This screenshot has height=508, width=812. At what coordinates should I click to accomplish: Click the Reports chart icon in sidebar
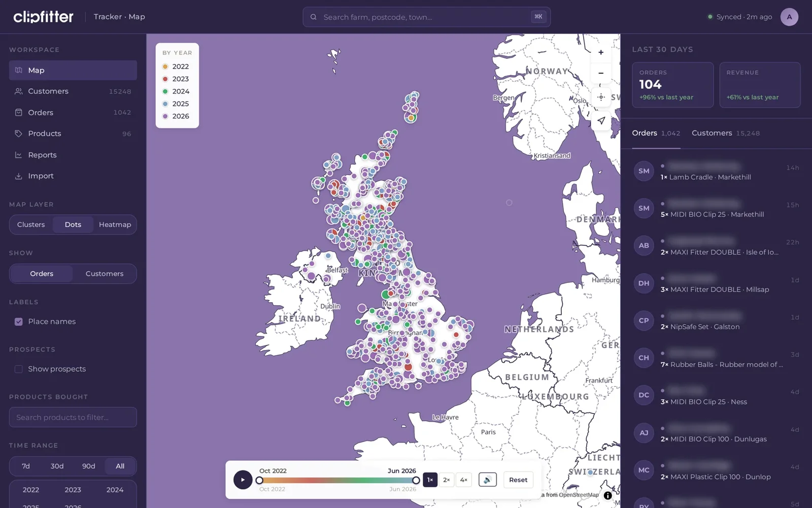click(19, 155)
